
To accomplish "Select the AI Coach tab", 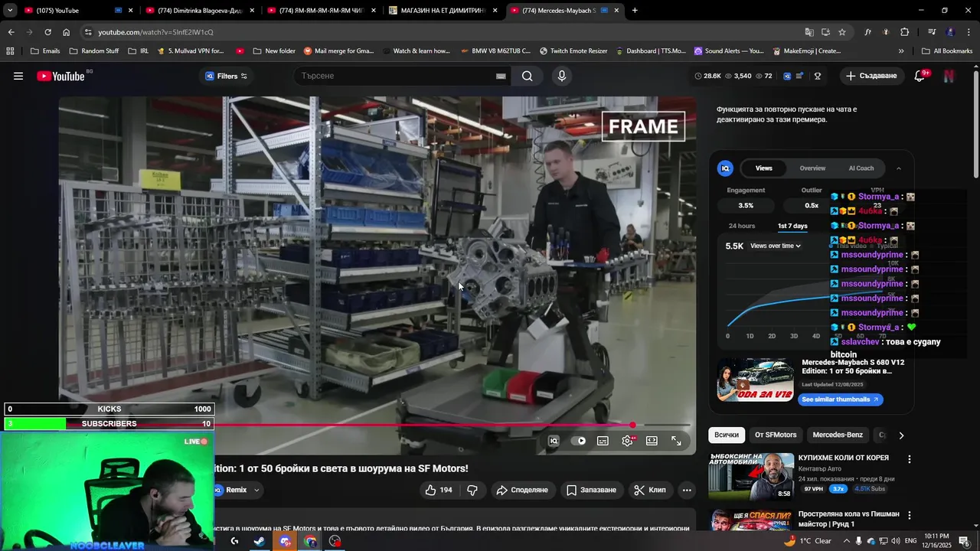I will (861, 168).
